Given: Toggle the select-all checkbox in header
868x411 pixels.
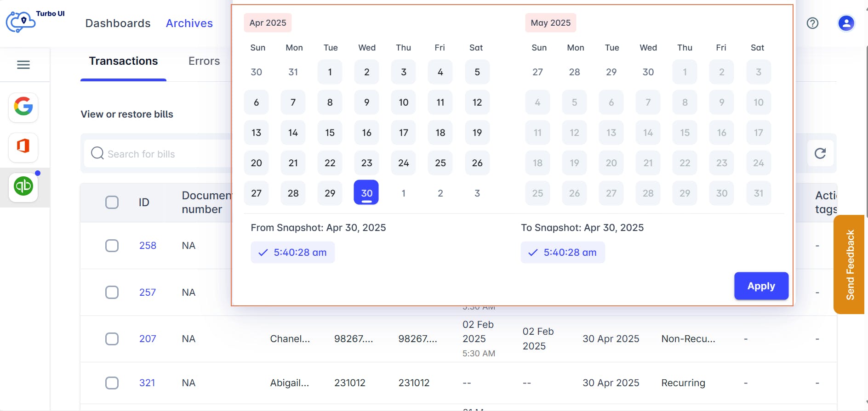Looking at the screenshot, I should point(112,202).
